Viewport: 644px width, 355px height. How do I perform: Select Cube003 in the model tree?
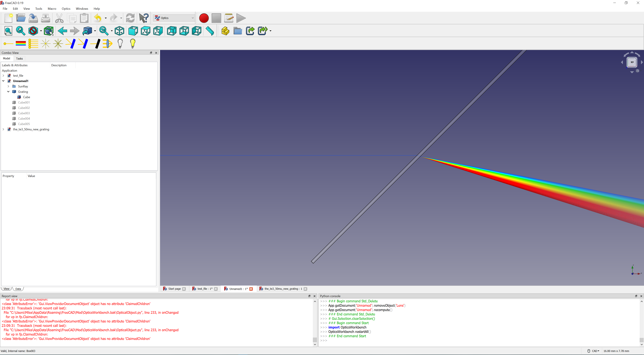point(24,113)
